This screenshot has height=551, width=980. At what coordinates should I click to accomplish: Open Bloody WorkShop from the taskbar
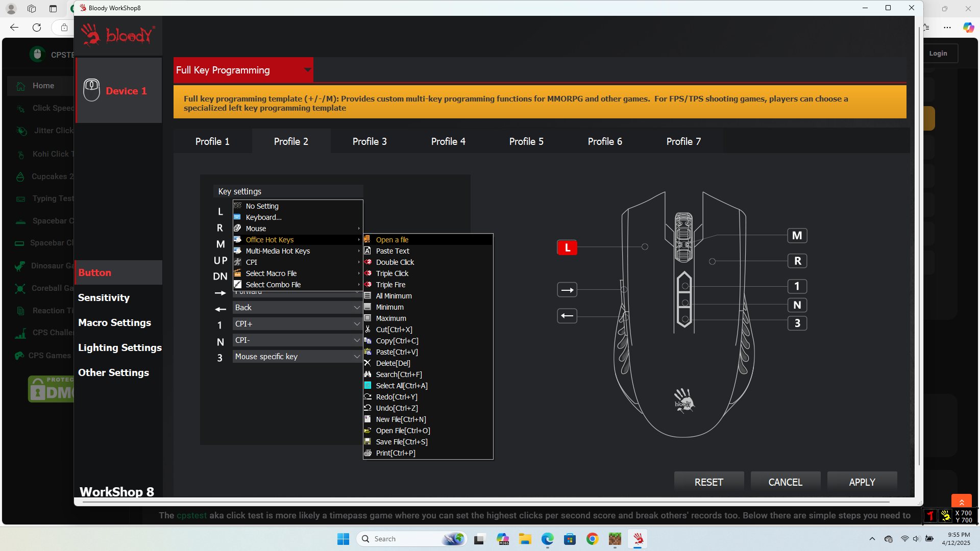pos(638,539)
